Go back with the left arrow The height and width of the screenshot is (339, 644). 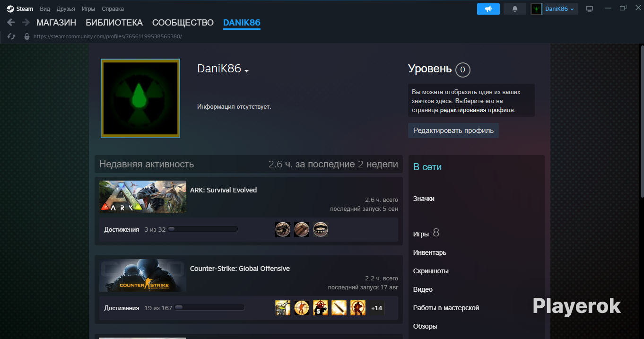pos(11,22)
